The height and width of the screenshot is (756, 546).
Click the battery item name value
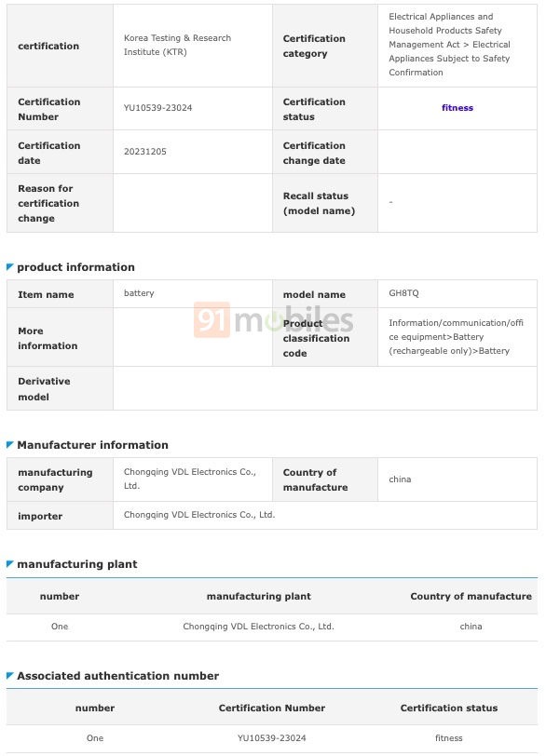pos(139,293)
